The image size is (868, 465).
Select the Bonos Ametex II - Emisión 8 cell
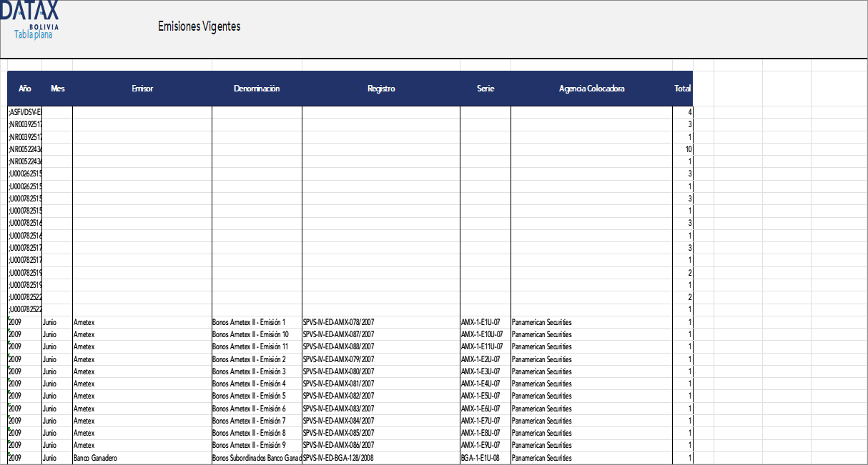(x=257, y=433)
